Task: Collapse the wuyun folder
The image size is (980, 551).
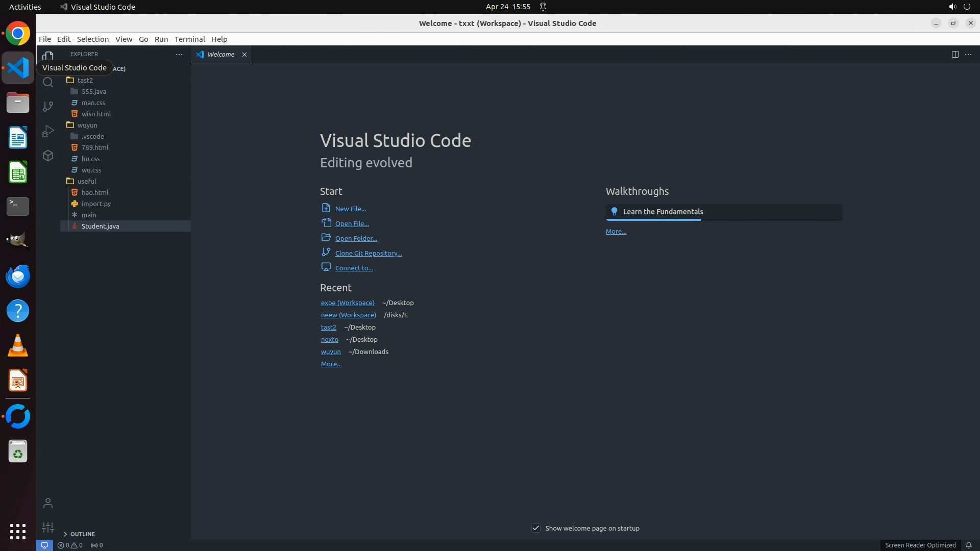Action: pyautogui.click(x=87, y=125)
